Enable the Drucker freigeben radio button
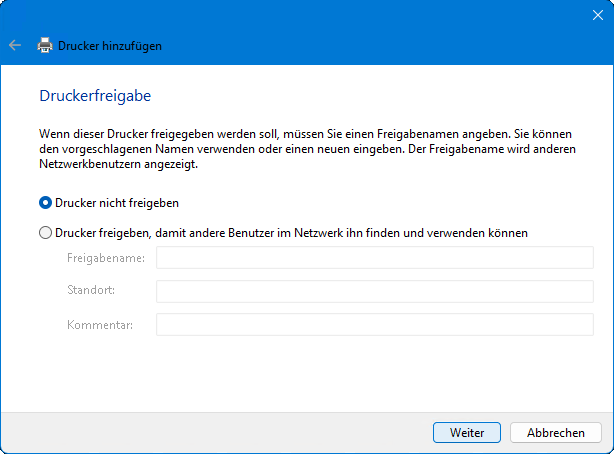The width and height of the screenshot is (614, 454). [x=45, y=233]
